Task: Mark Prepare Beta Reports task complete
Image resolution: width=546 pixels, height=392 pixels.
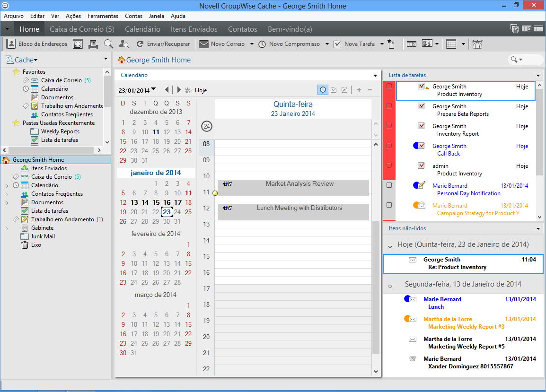Action: click(x=422, y=106)
